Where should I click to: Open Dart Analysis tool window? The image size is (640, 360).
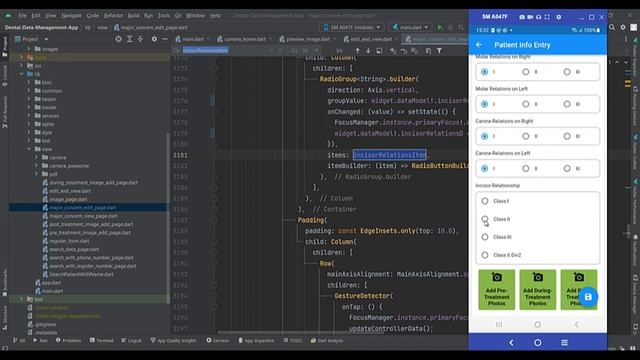327,340
